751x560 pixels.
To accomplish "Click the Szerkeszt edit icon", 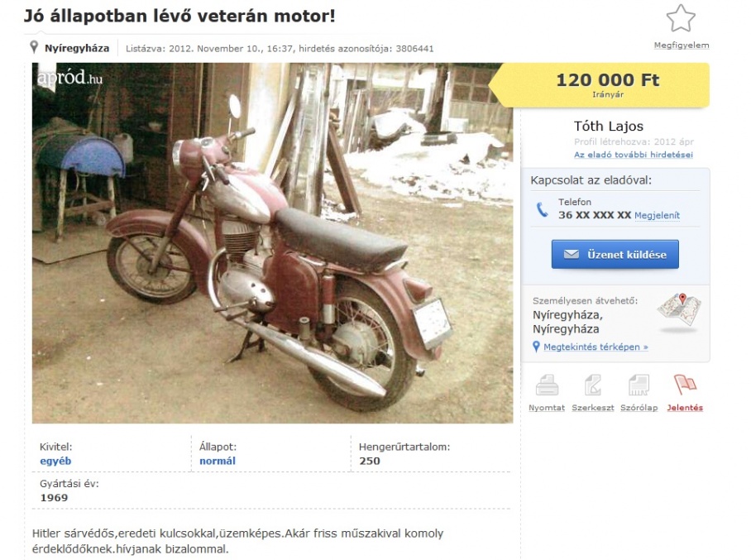I will (592, 385).
